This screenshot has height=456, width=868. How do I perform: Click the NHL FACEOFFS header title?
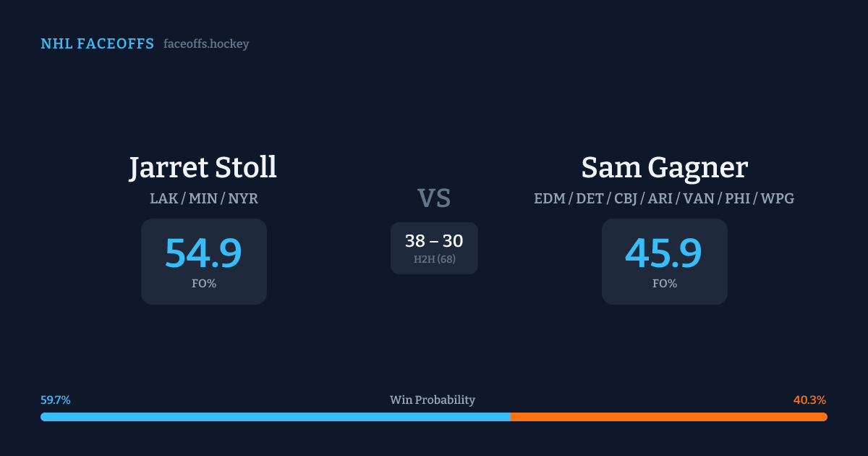point(97,44)
